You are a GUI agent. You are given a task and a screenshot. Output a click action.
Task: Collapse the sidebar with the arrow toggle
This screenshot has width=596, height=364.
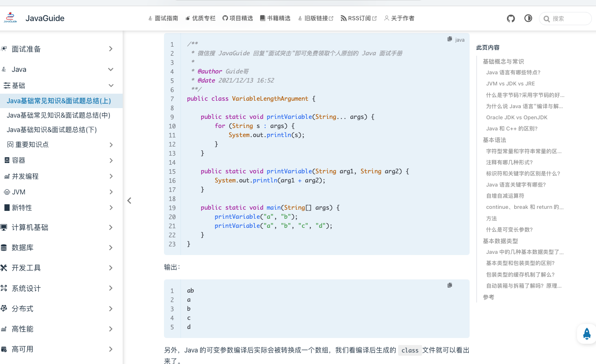coord(129,200)
